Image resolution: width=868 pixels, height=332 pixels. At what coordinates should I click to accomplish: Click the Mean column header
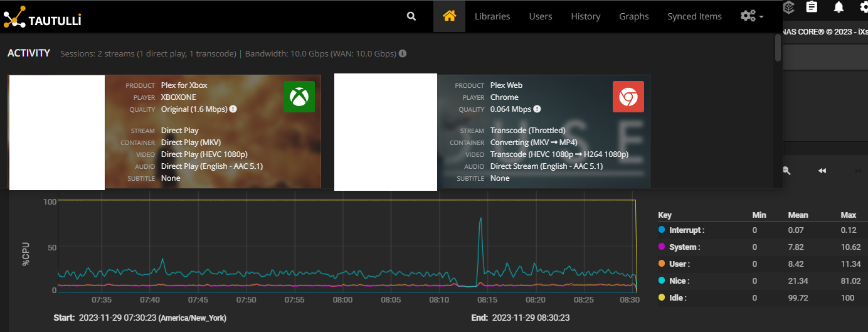pyautogui.click(x=798, y=215)
